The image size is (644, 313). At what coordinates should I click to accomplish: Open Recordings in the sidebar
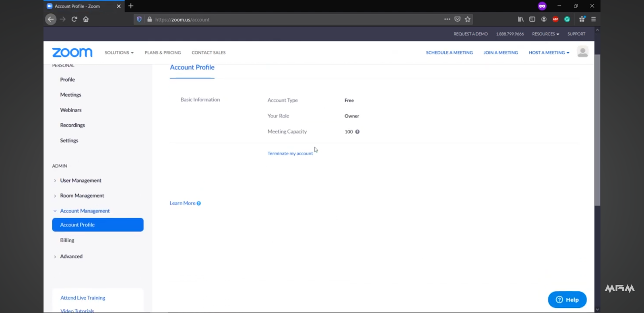(x=72, y=126)
